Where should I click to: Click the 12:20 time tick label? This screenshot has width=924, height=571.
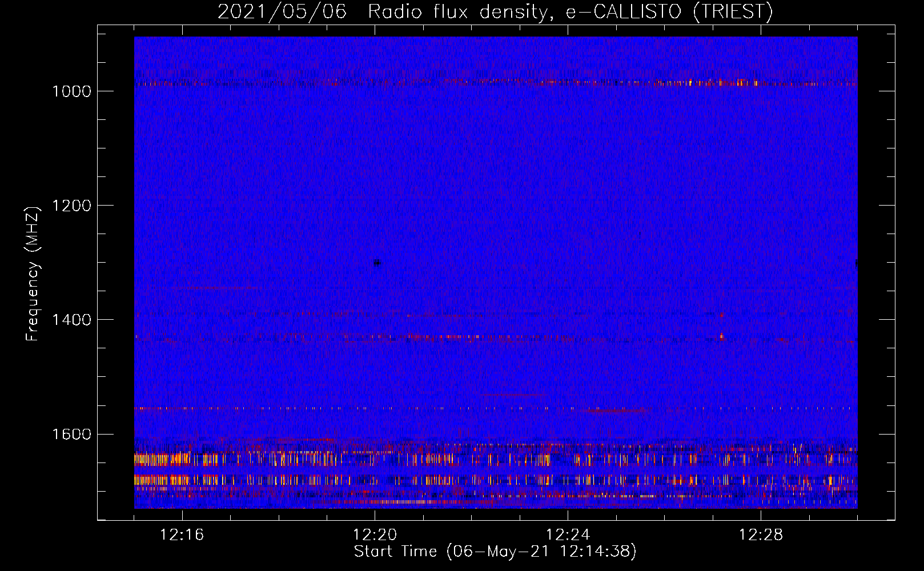pyautogui.click(x=375, y=535)
